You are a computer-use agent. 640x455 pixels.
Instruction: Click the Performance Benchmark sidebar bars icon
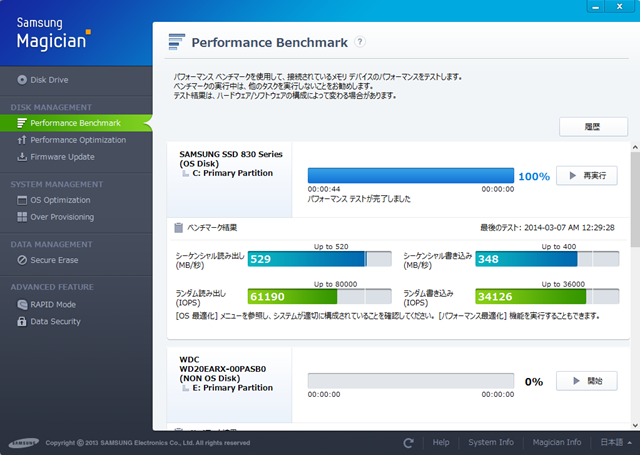[x=22, y=123]
